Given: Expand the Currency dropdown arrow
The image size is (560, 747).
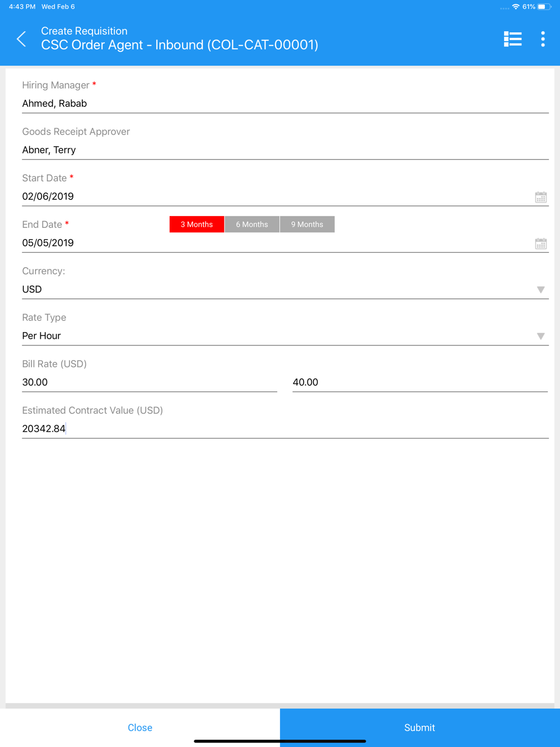Looking at the screenshot, I should coord(540,290).
